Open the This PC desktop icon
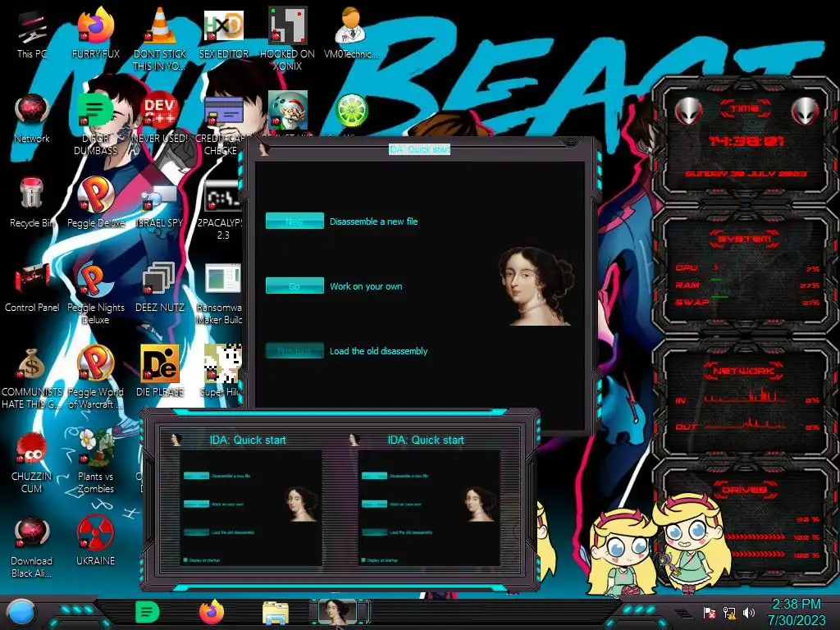Screen dimensions: 840x630 32,34
